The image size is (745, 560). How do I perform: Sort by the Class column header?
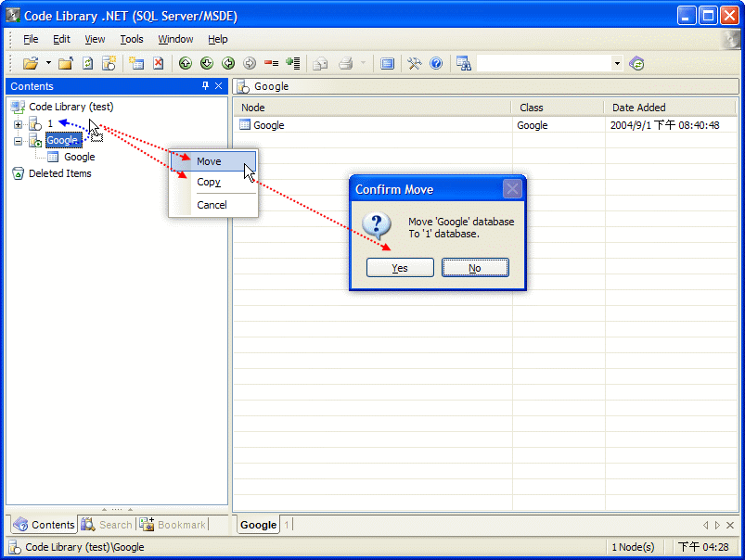pos(558,108)
